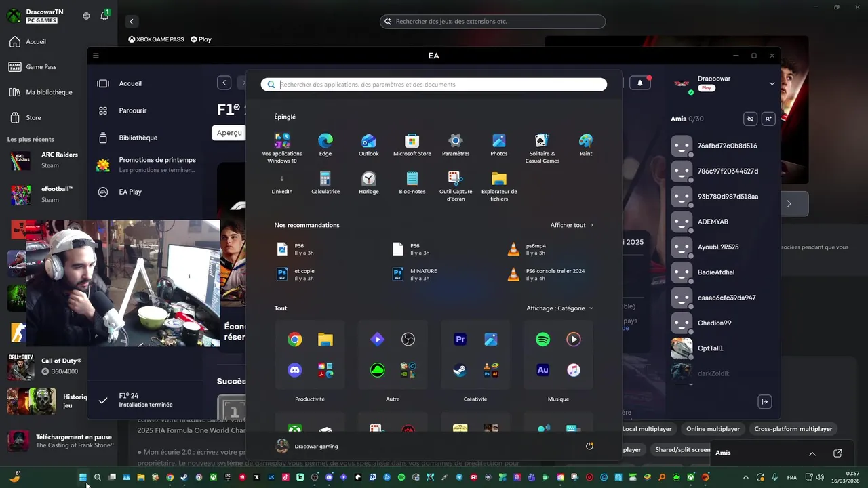This screenshot has width=868, height=488.
Task: Launch Steam in Créativité folder
Action: pyautogui.click(x=460, y=370)
